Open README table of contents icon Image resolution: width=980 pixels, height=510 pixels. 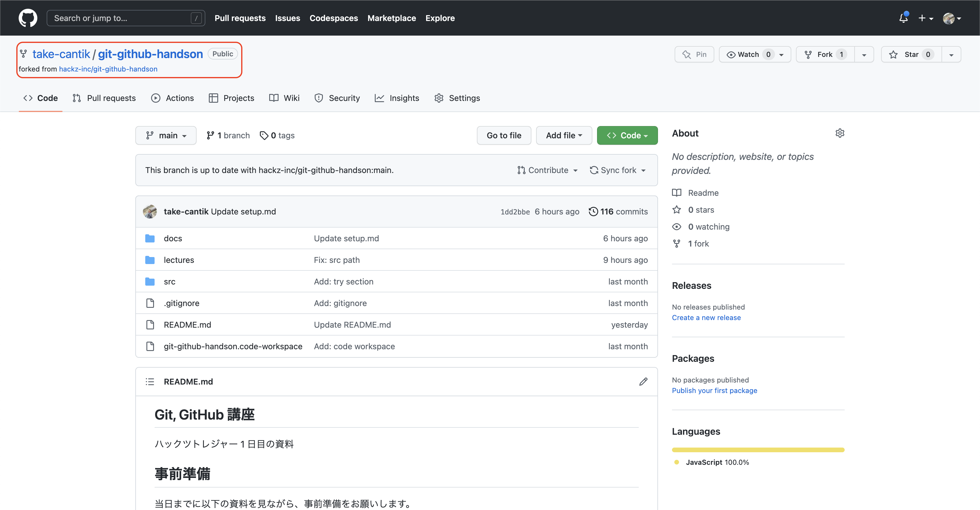pyautogui.click(x=150, y=381)
